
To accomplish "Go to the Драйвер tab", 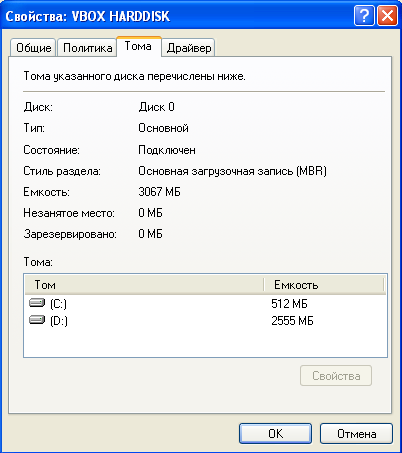I will point(189,48).
